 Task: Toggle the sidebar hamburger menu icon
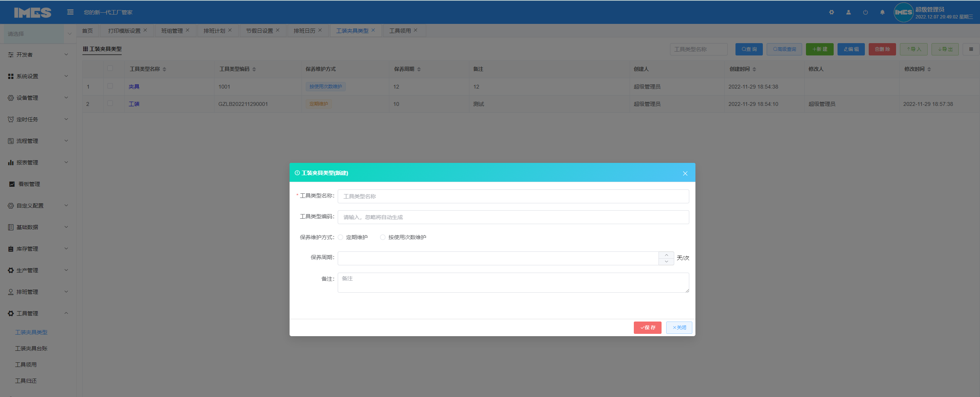coord(70,12)
